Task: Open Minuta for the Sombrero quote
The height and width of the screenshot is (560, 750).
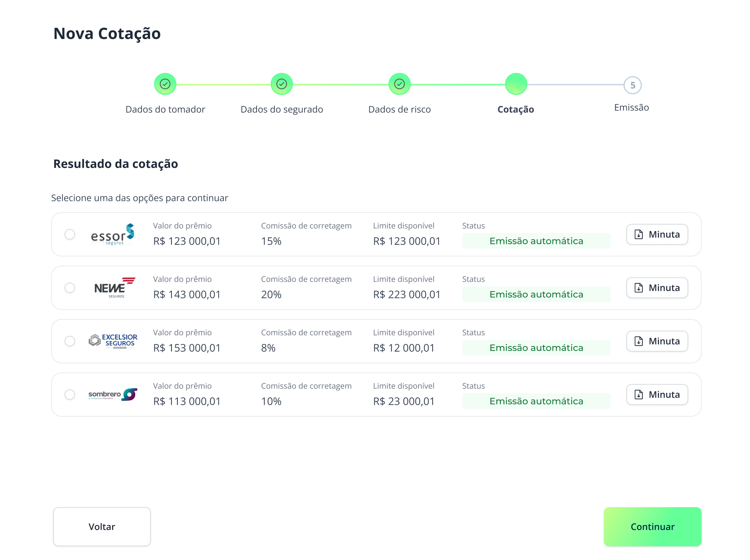Action: point(657,394)
